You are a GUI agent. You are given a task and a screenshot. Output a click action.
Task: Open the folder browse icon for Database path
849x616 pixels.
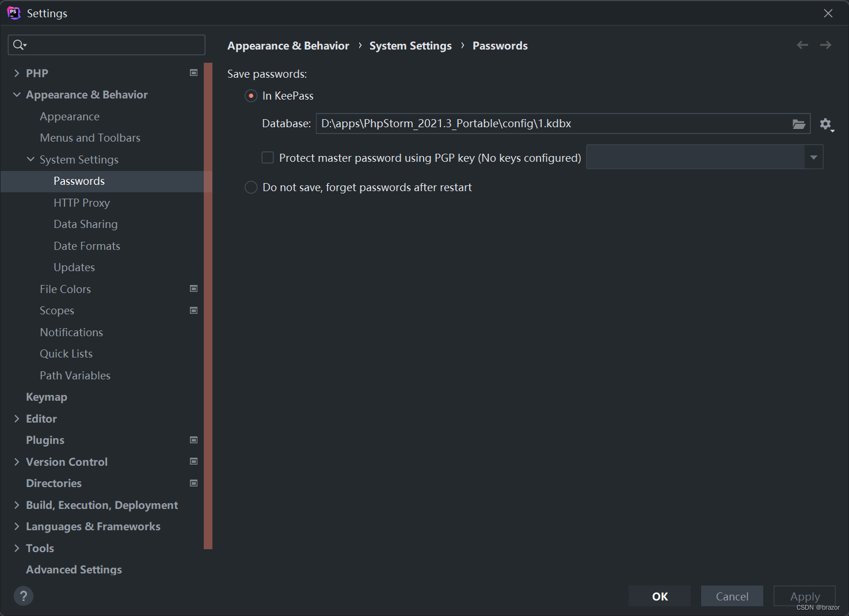pos(798,124)
